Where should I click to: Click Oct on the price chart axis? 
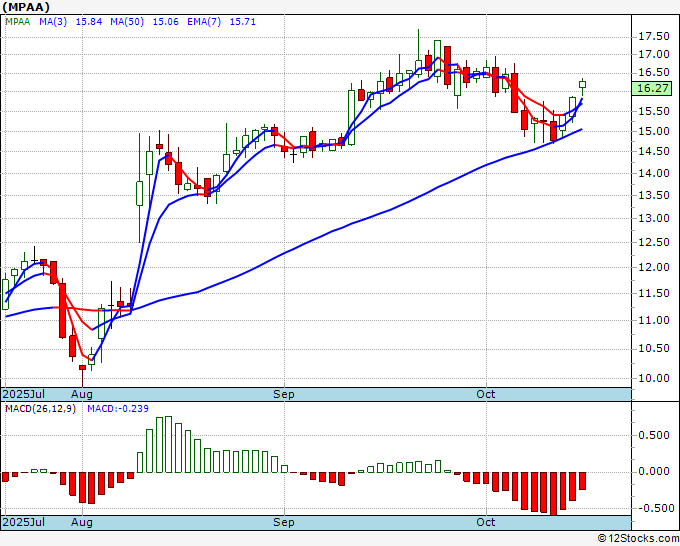(486, 394)
